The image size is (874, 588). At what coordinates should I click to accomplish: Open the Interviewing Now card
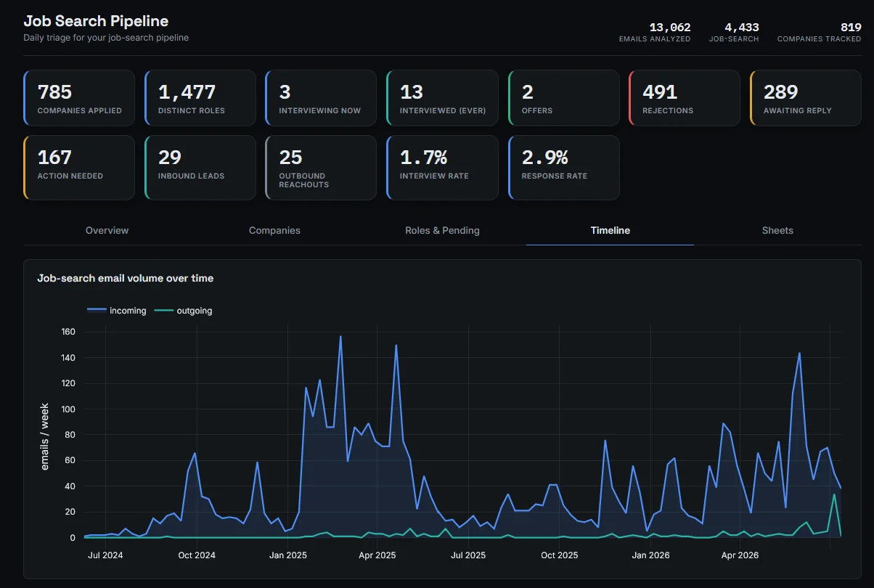(x=321, y=98)
